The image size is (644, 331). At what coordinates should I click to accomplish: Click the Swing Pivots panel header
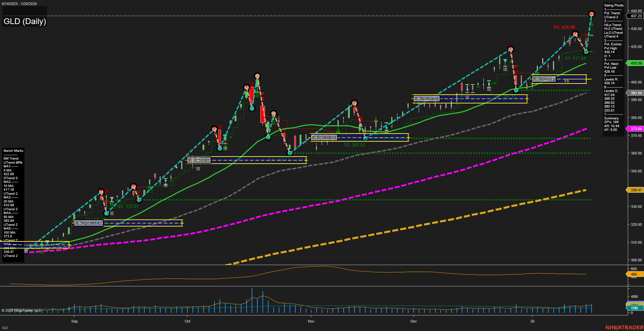[x=613, y=5]
